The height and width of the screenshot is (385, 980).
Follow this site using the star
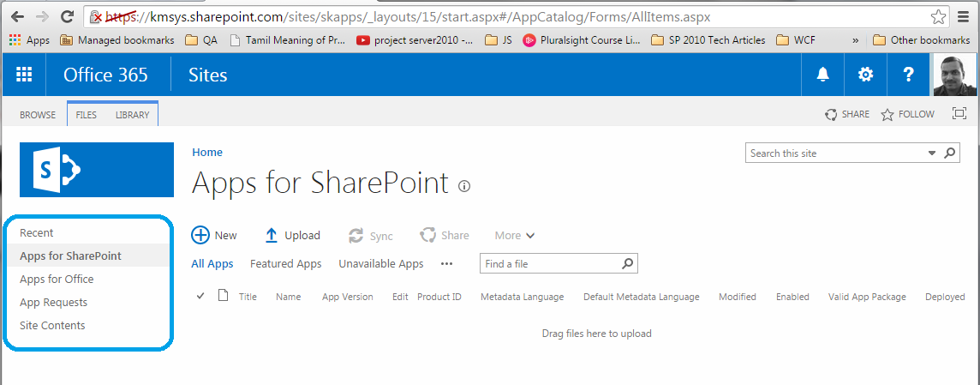(887, 115)
